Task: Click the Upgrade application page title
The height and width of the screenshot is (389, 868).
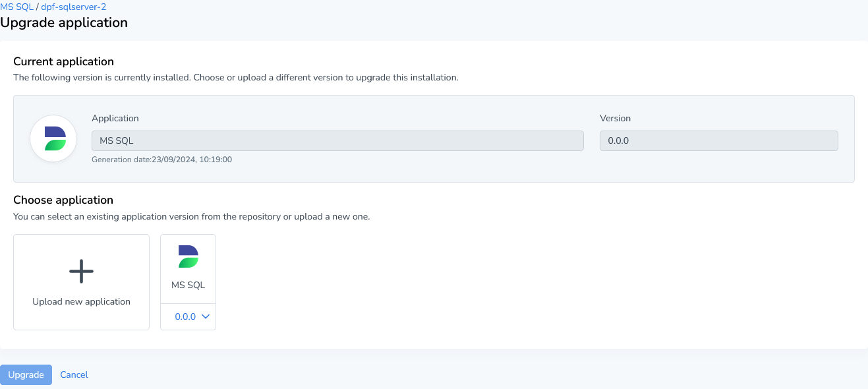Action: tap(64, 22)
